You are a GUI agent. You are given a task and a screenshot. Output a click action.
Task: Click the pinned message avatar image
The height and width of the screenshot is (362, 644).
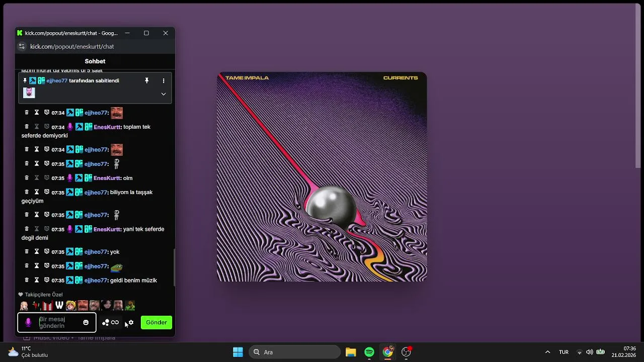pyautogui.click(x=29, y=93)
